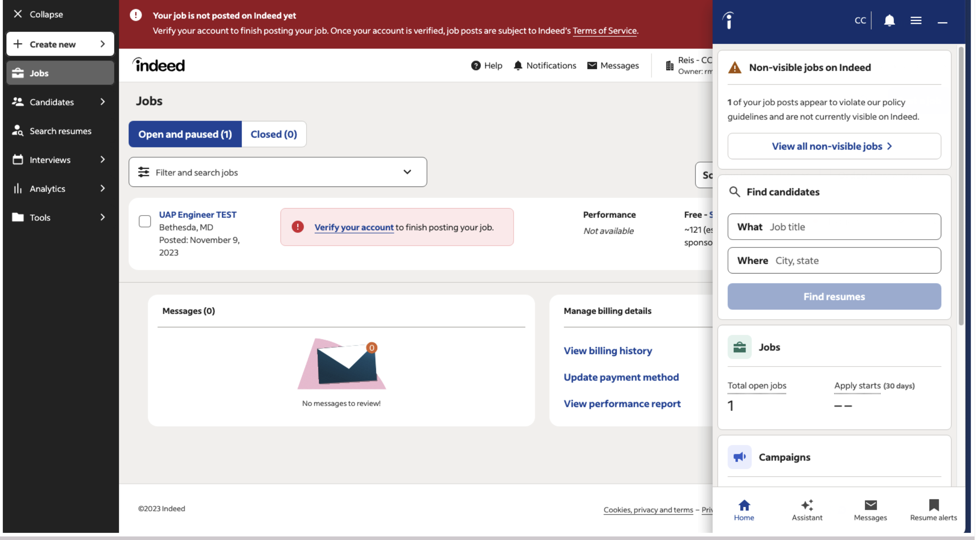Click the Interviews calendar icon

[18, 160]
